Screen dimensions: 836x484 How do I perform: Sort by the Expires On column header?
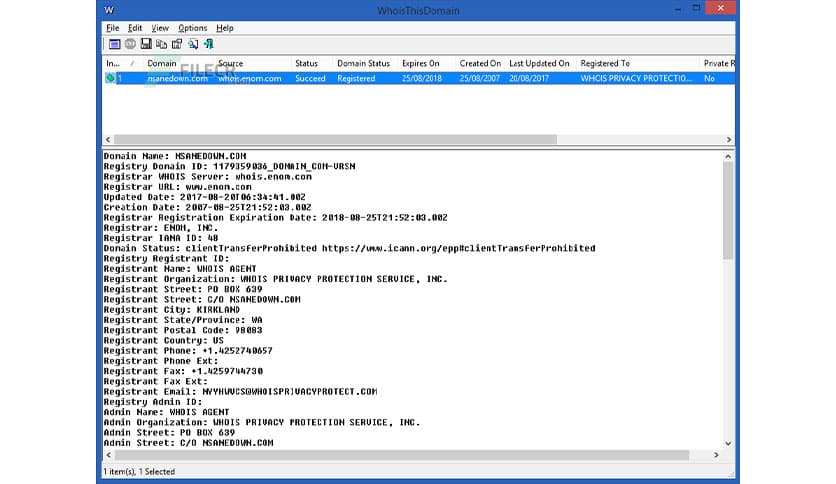pos(421,63)
